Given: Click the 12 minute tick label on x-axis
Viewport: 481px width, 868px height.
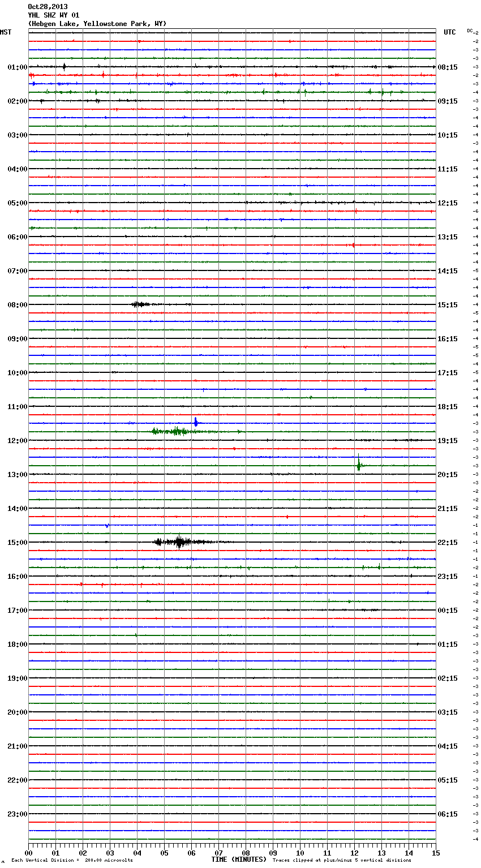Looking at the screenshot, I should point(354,853).
